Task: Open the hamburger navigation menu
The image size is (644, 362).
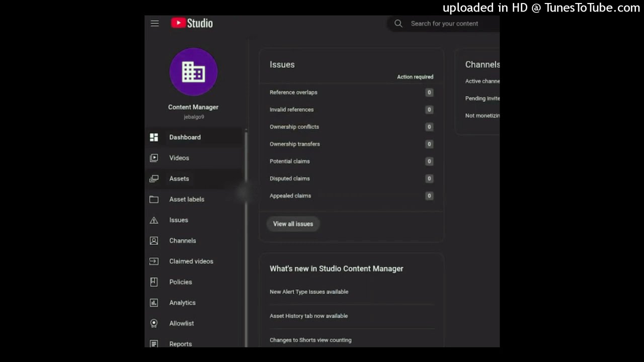Action: [x=154, y=24]
